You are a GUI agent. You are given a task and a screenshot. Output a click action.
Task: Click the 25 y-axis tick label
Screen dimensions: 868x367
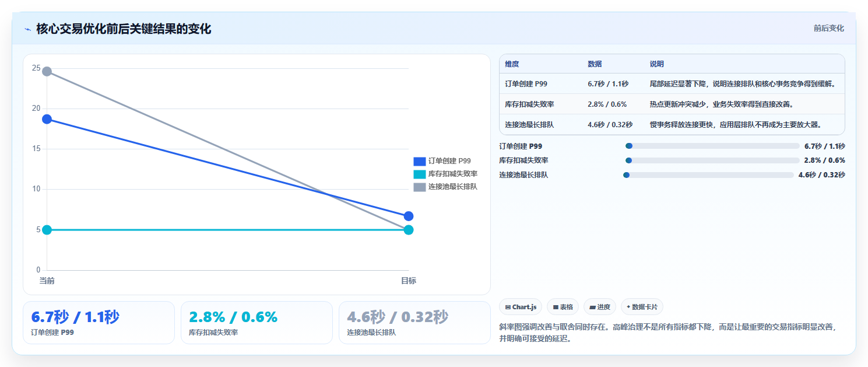click(36, 68)
